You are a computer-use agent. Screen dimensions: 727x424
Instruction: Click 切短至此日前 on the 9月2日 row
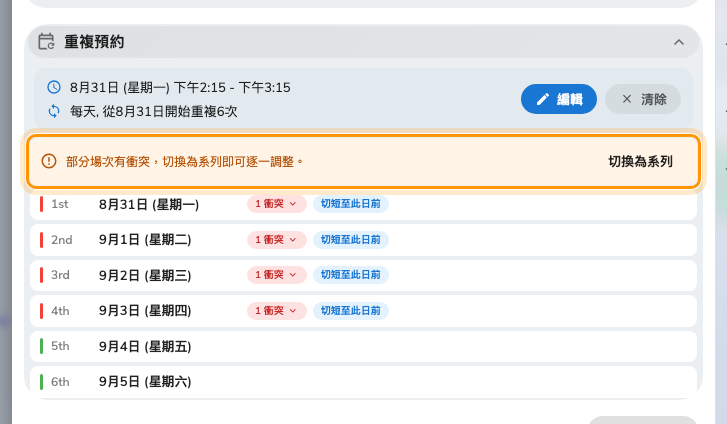click(x=351, y=275)
